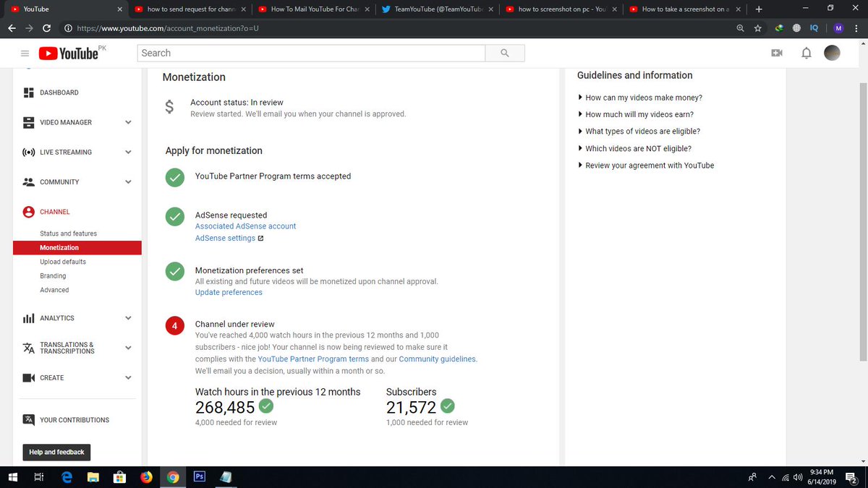Screen dimensions: 868x488
Task: Expand 'Review your agreement with YouTube'
Action: [x=646, y=166]
